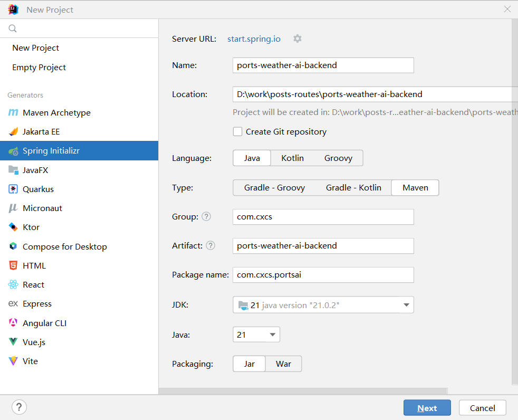Click the search magnifier icon
Image resolution: width=518 pixels, height=420 pixels.
[13, 28]
